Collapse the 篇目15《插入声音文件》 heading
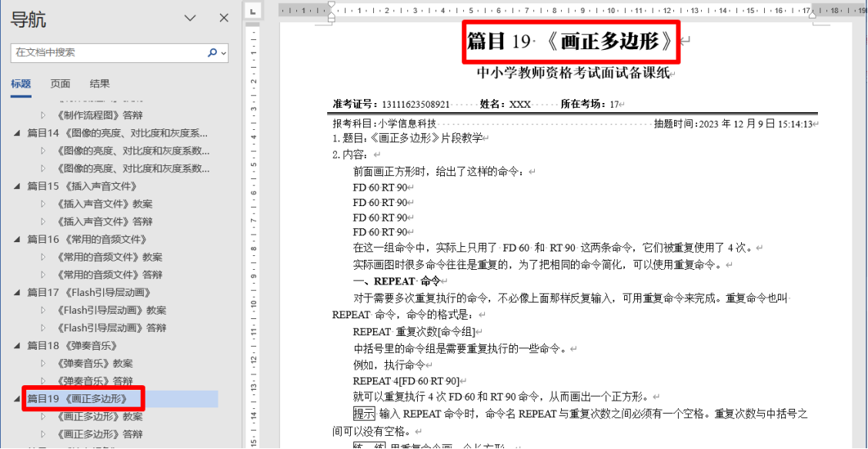This screenshot has height=449, width=868. coord(17,186)
